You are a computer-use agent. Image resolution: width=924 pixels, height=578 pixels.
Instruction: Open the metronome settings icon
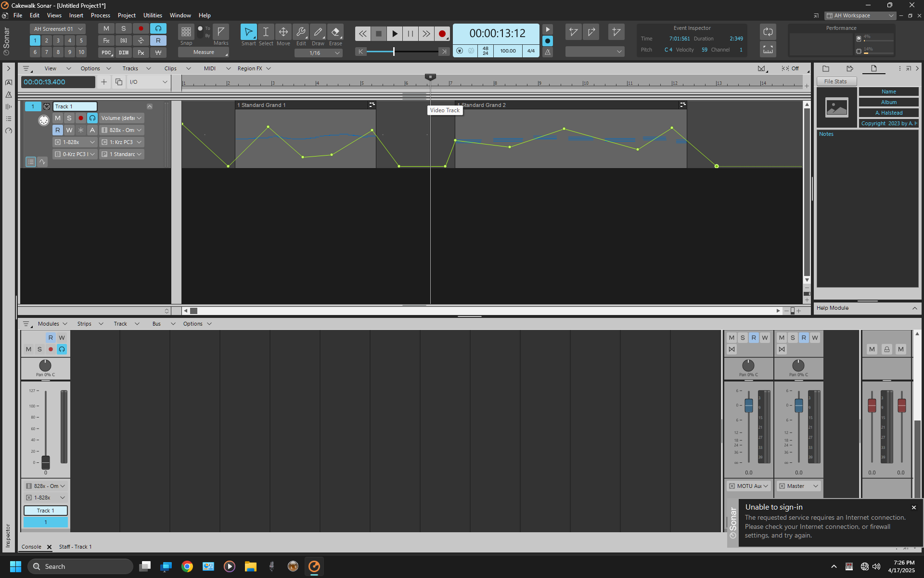pos(548,52)
